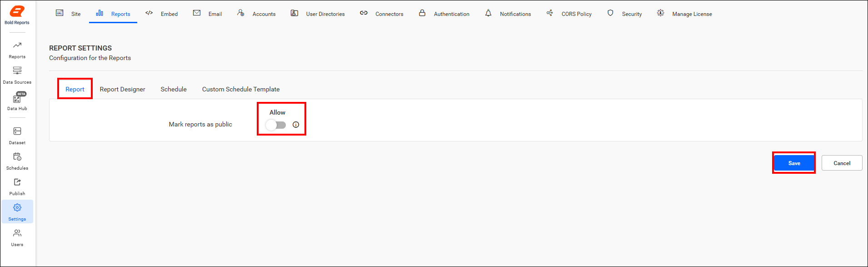Viewport: 868px width, 267px height.
Task: Click the Email envelope icon
Action: 197,13
